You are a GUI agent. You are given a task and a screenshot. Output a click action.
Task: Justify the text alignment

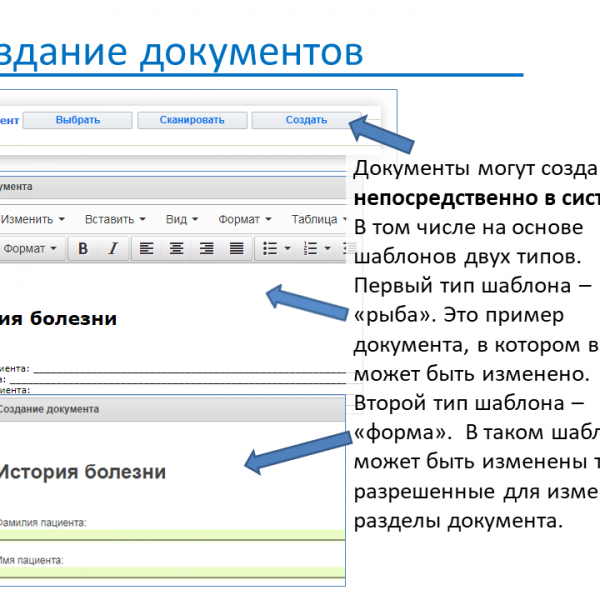pos(237,248)
